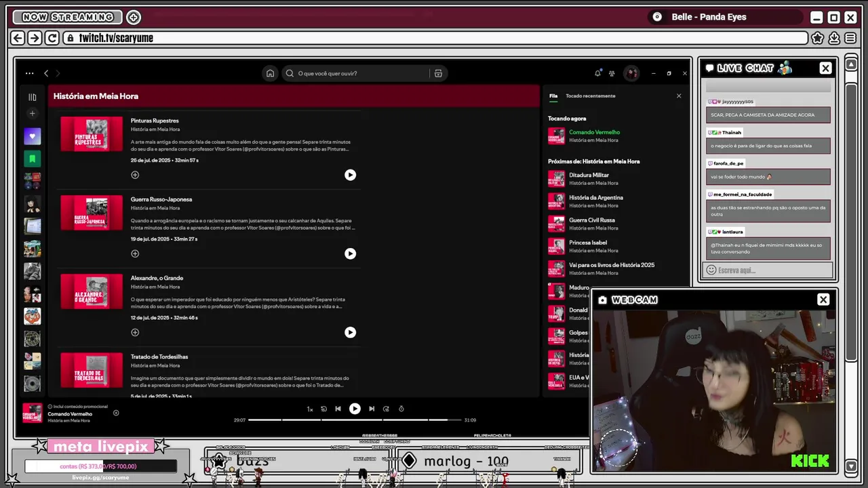
Task: Reload the browser page
Action: (x=52, y=38)
